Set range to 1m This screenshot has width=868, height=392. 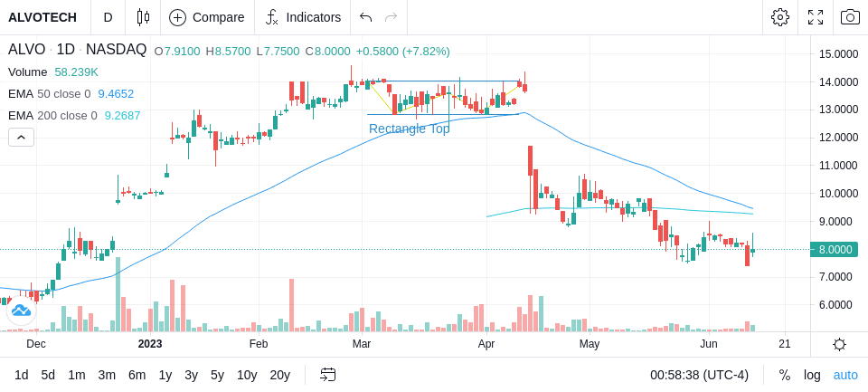click(x=76, y=376)
